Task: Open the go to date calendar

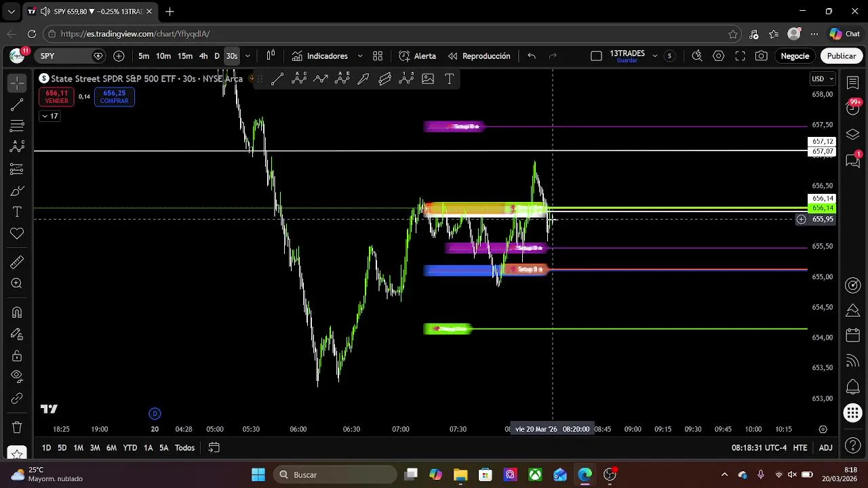Action: coord(214,448)
